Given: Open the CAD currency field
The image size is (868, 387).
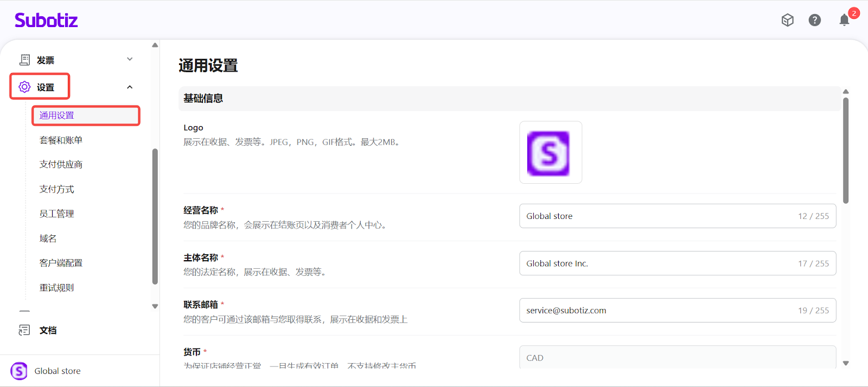Looking at the screenshot, I should point(677,358).
